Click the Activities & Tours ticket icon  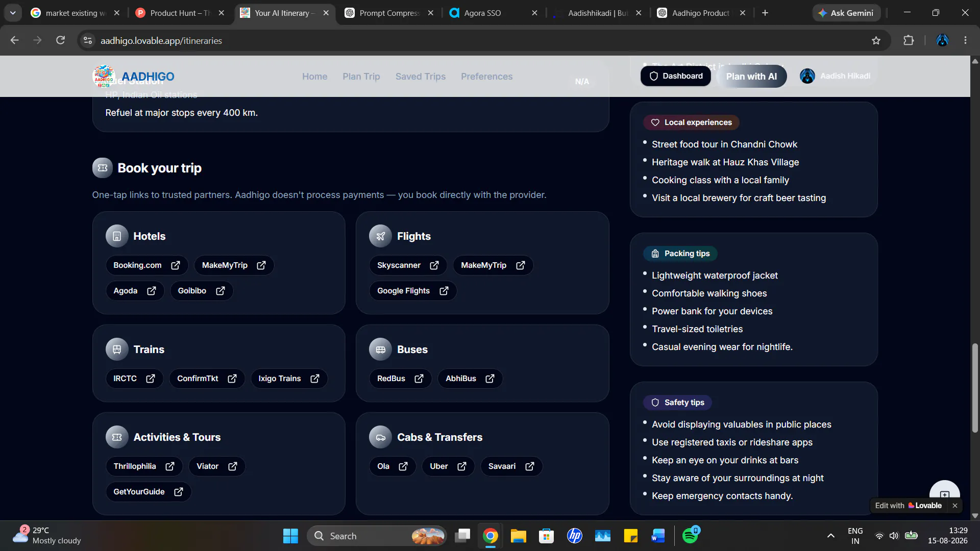point(117,437)
